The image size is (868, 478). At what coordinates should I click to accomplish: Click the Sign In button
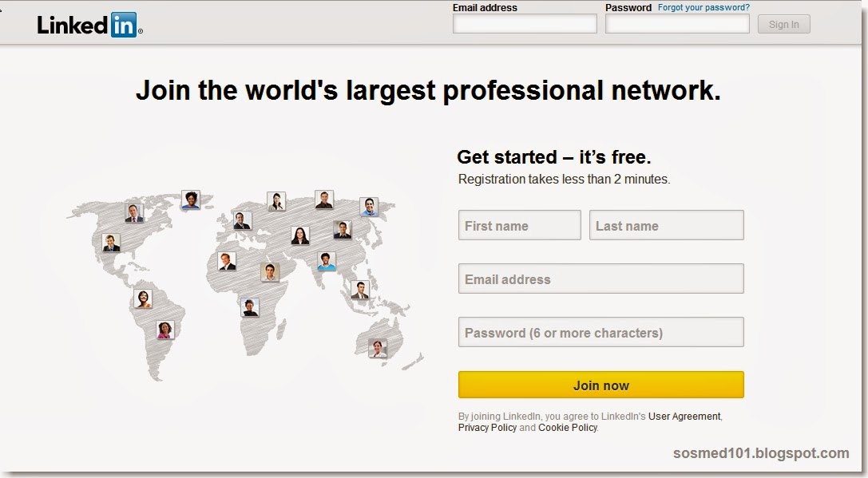point(784,25)
